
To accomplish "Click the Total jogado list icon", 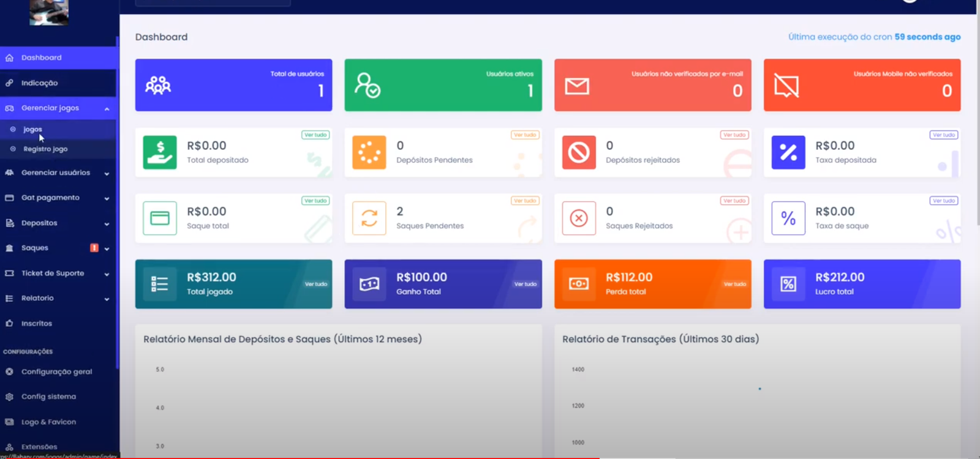I will pos(160,284).
